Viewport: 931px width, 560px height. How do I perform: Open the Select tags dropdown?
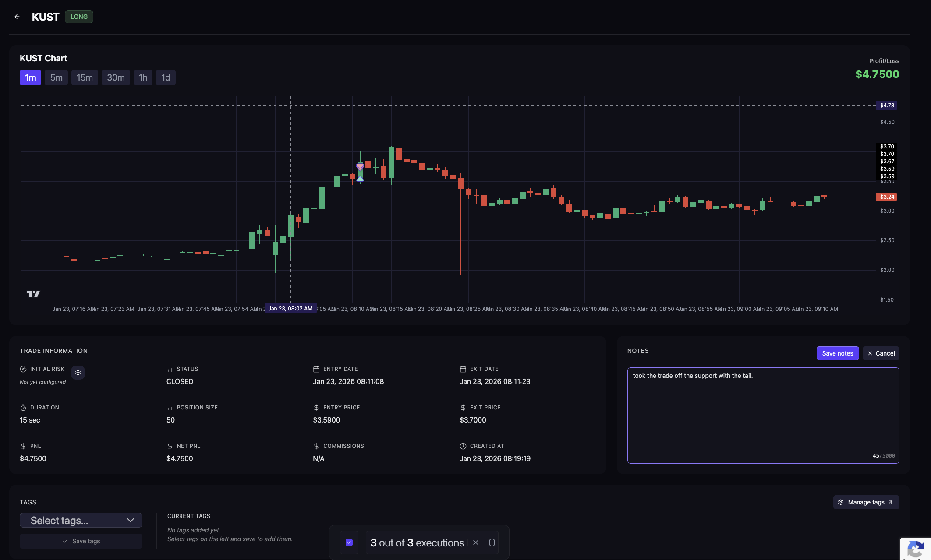pyautogui.click(x=81, y=520)
